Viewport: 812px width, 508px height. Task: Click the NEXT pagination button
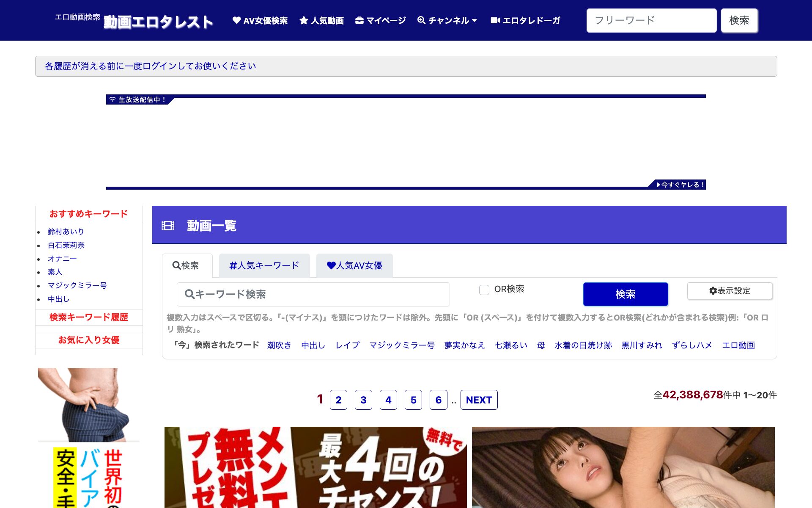point(479,400)
